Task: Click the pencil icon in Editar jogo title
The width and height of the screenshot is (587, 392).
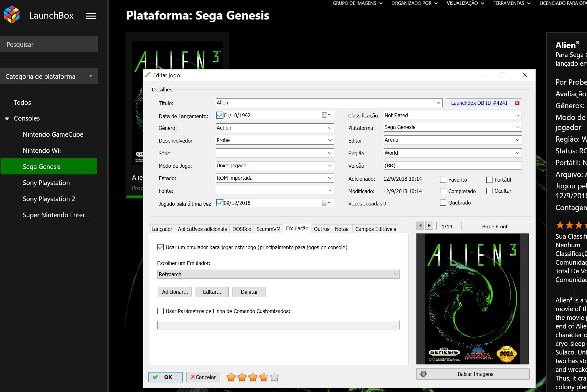Action: click(148, 75)
